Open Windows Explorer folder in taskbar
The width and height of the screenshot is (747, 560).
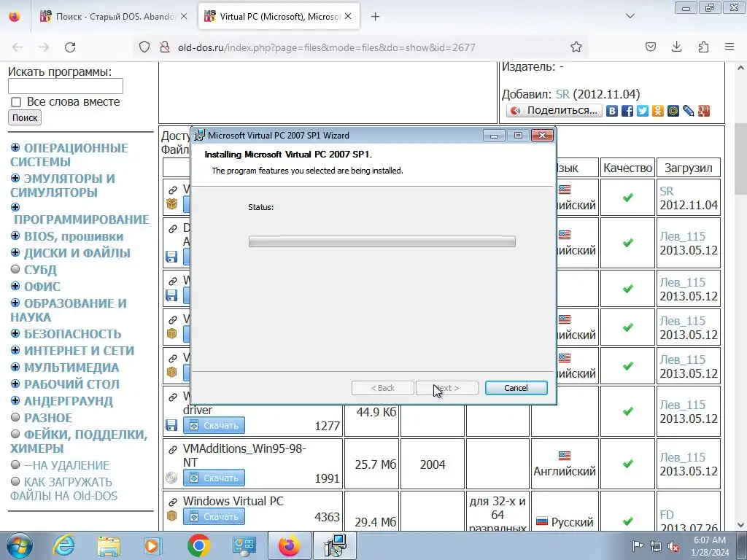click(109, 546)
